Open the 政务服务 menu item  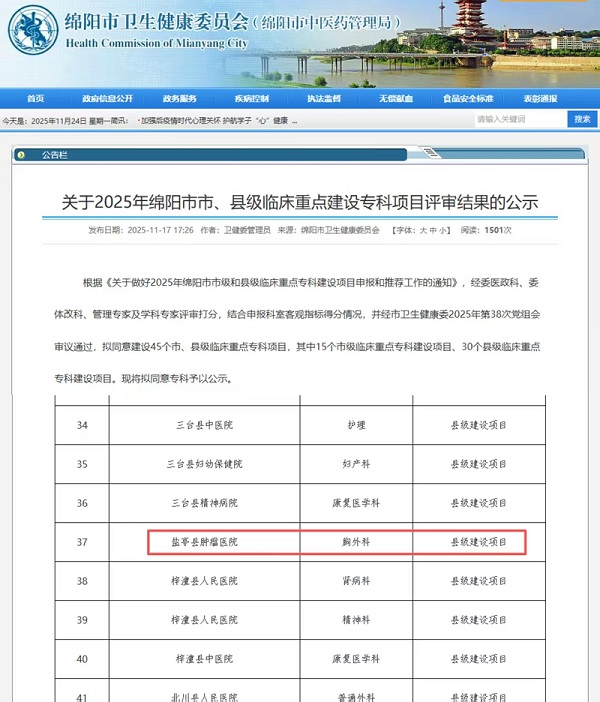pos(180,98)
